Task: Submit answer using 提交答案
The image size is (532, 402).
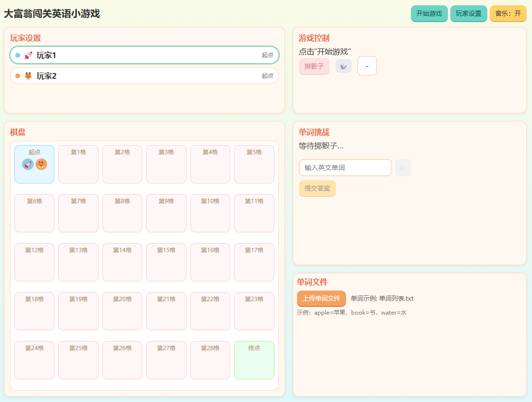Action: (317, 188)
